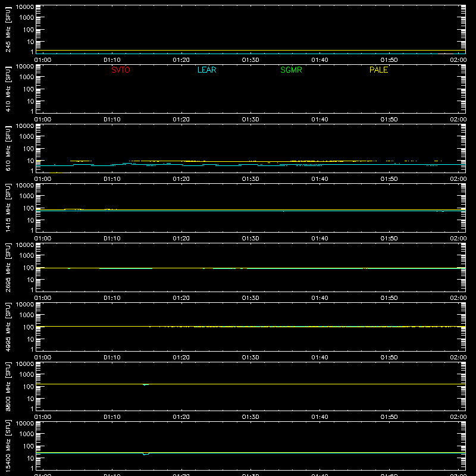Click the 10000 tick of the 8800 MHz panel

(x=25, y=364)
